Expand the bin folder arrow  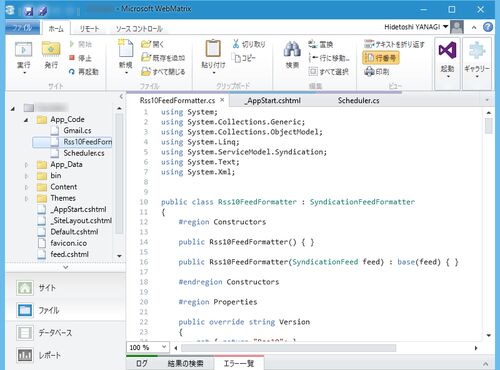[26, 176]
